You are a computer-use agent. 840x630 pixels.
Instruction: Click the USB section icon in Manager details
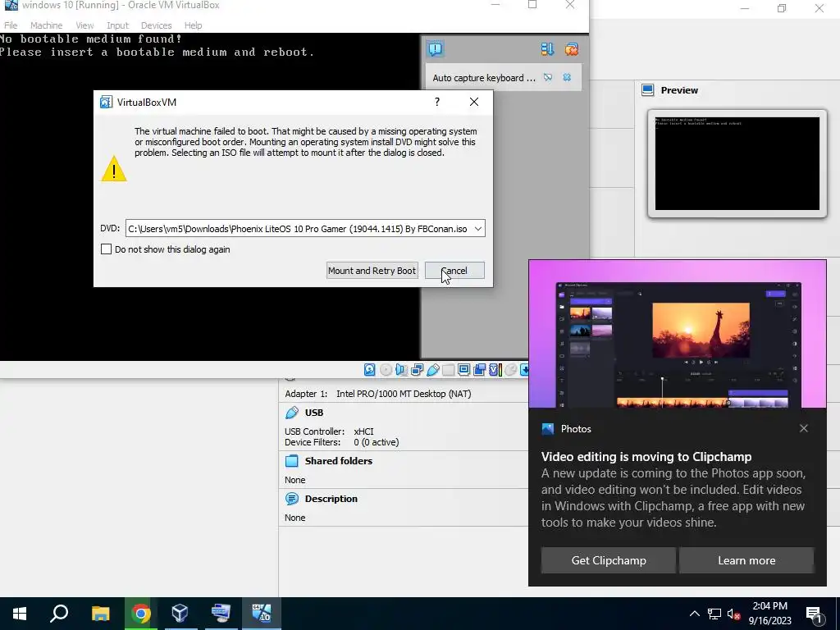(x=292, y=413)
